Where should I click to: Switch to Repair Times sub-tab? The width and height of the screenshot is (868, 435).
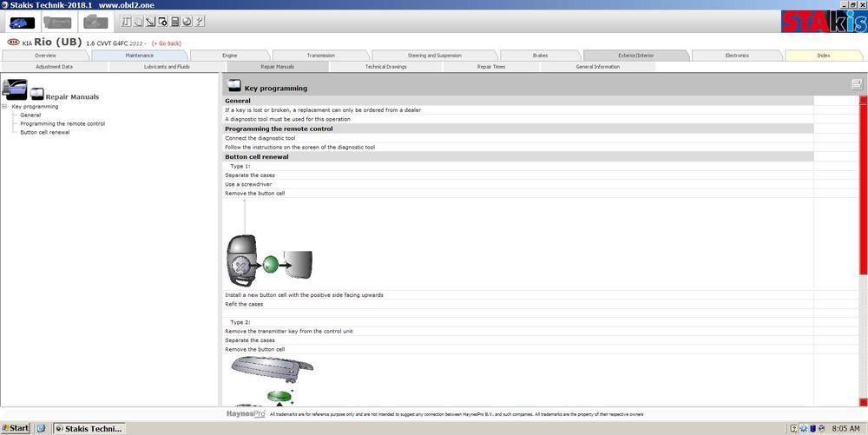[x=491, y=66]
